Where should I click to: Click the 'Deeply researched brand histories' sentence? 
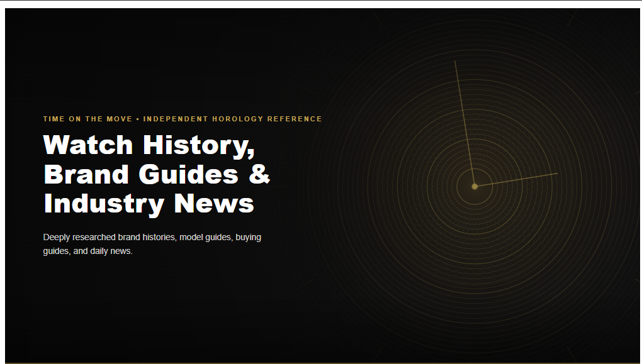coord(110,237)
